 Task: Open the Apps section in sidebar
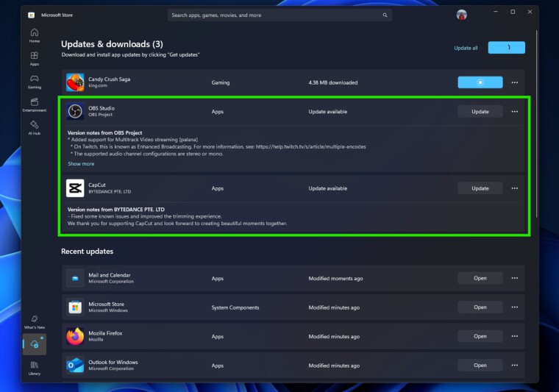[x=35, y=58]
